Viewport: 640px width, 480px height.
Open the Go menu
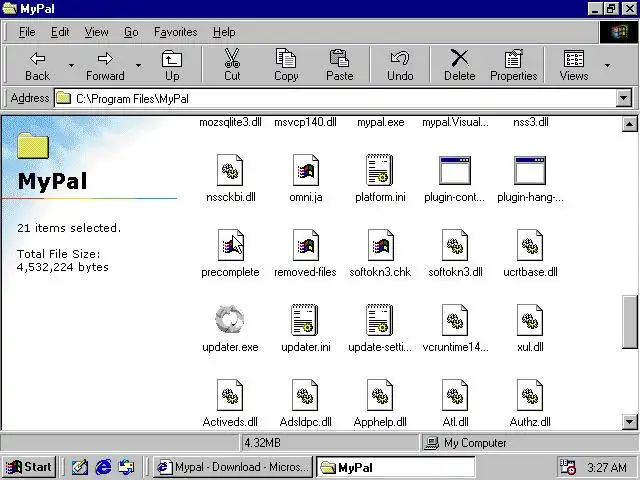coord(131,32)
